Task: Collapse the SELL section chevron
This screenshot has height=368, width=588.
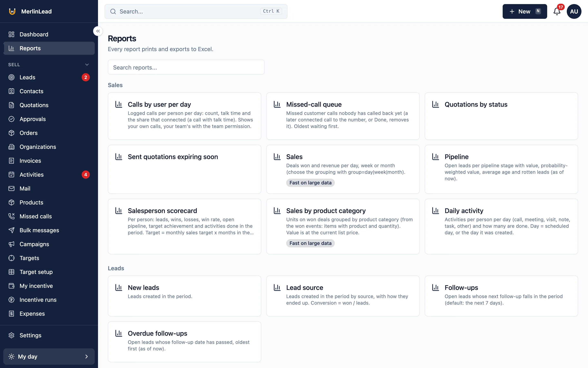Action: pyautogui.click(x=87, y=64)
